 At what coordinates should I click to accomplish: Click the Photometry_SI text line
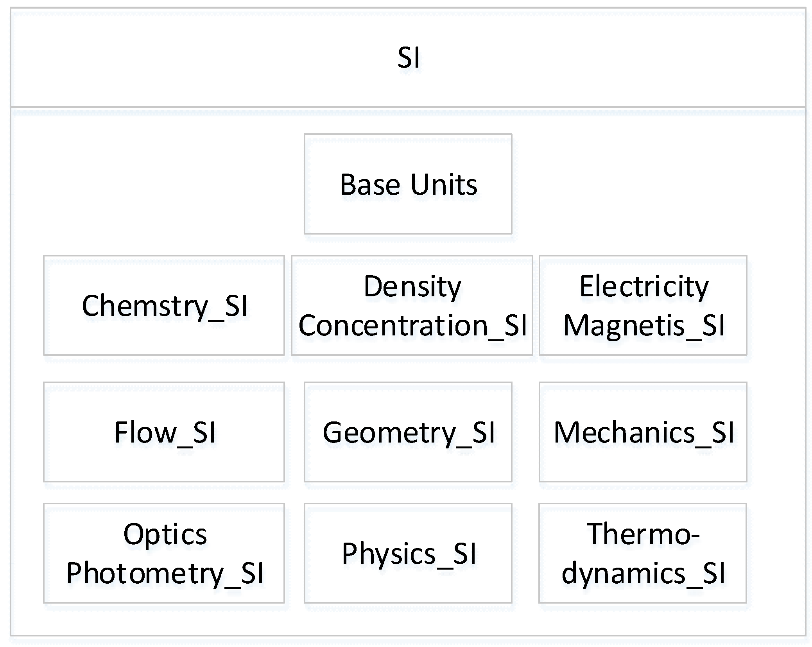(x=165, y=573)
